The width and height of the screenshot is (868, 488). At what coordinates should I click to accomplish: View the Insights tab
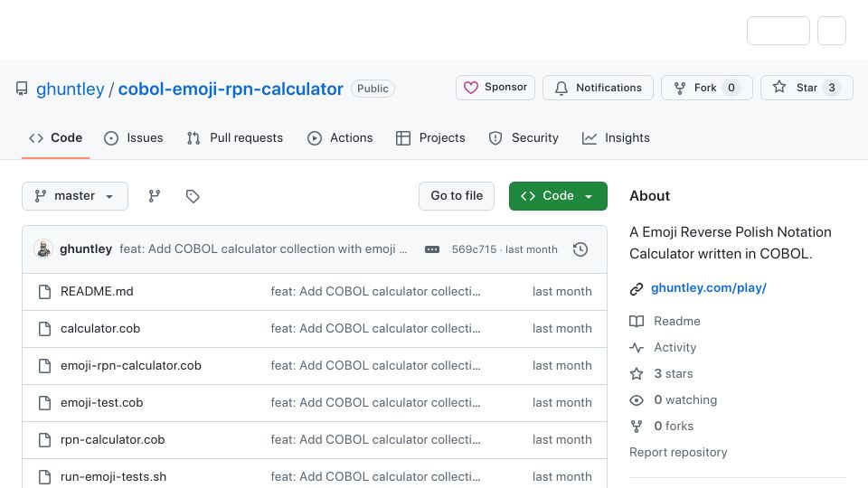(616, 137)
